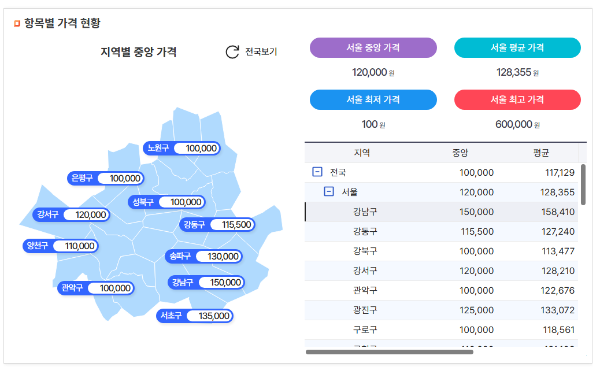Click the 서초구 map label
This screenshot has width=600, height=368.
pos(195,316)
